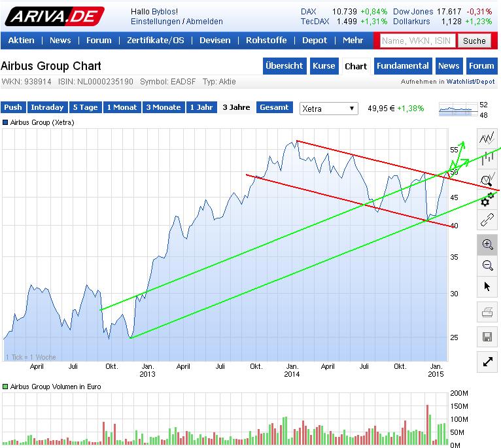Open the Fundamental tab
Screen dimensions: 501x448
pyautogui.click(x=403, y=66)
